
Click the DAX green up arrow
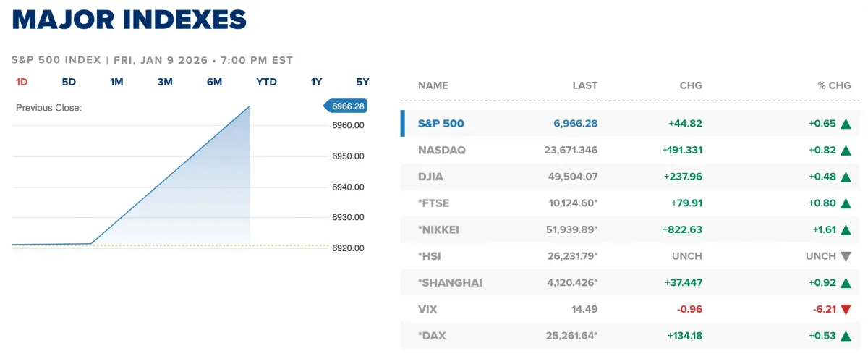[x=846, y=336]
